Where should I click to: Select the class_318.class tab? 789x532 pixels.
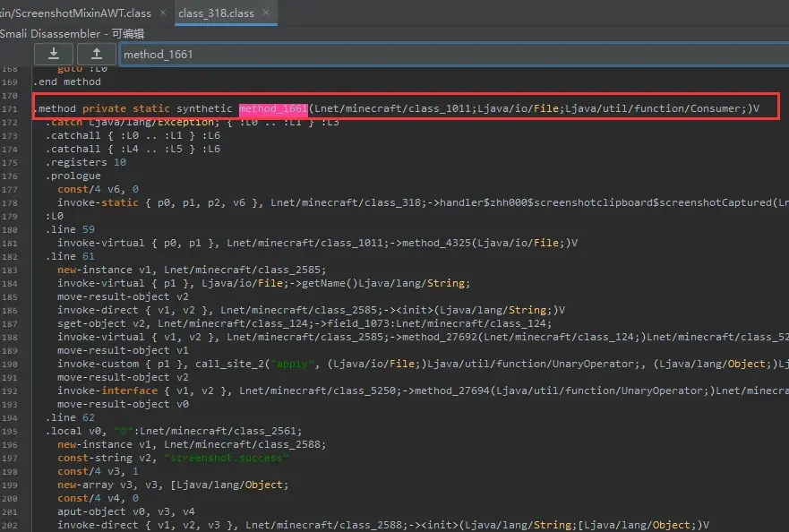click(216, 13)
